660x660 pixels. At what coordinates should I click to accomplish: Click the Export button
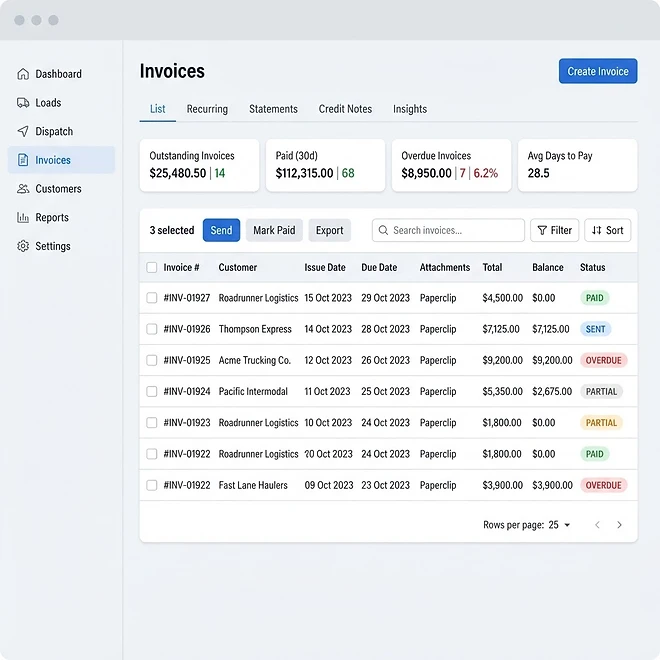330,230
